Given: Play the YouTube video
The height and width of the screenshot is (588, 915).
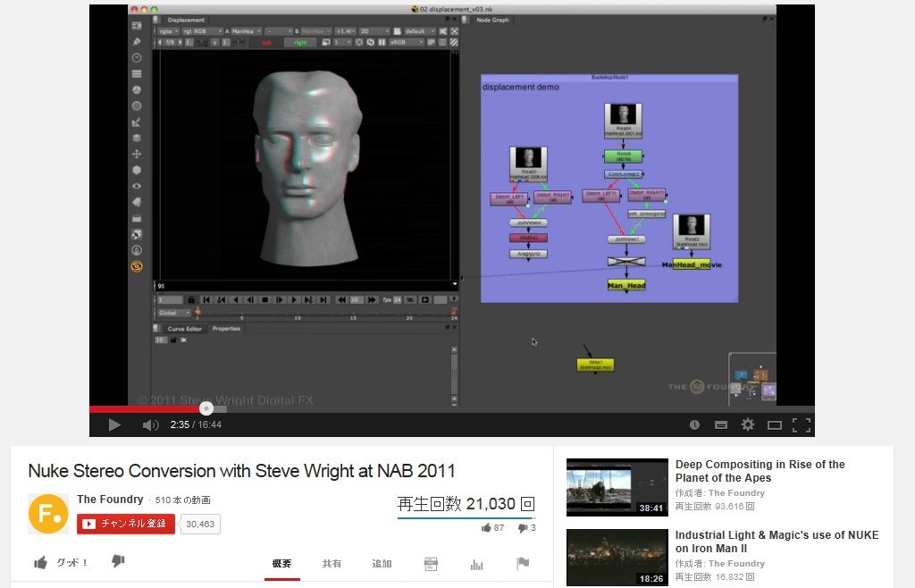Looking at the screenshot, I should coord(114,424).
